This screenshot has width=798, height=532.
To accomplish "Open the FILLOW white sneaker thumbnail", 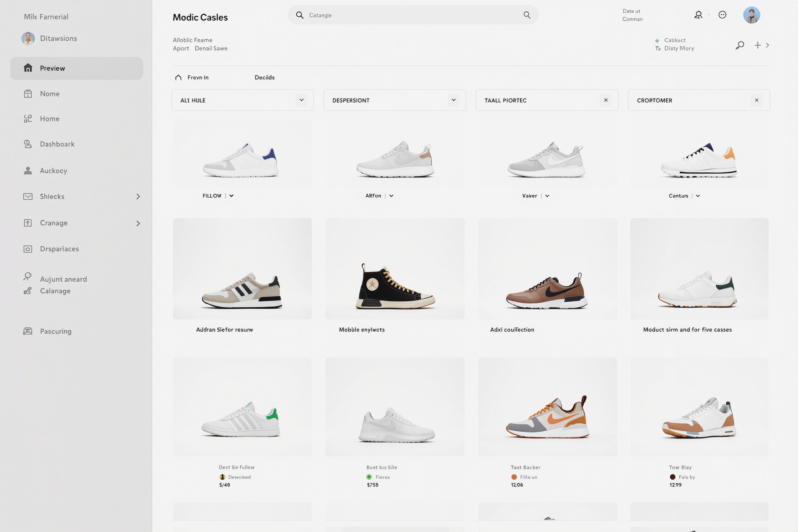I will click(242, 153).
